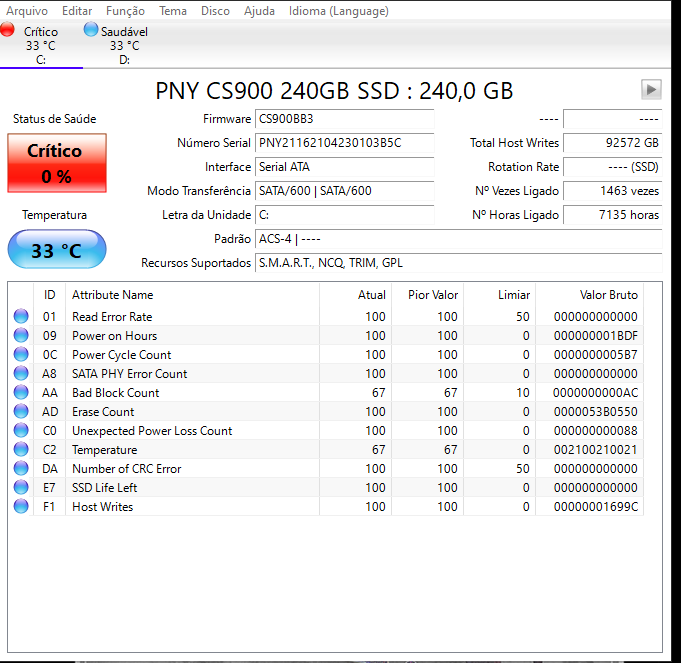Click the ID column header
This screenshot has width=681, height=663.
click(x=50, y=295)
